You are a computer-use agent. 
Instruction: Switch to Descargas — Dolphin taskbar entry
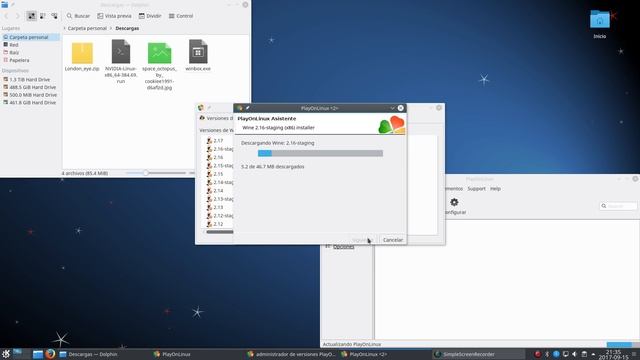(104, 354)
